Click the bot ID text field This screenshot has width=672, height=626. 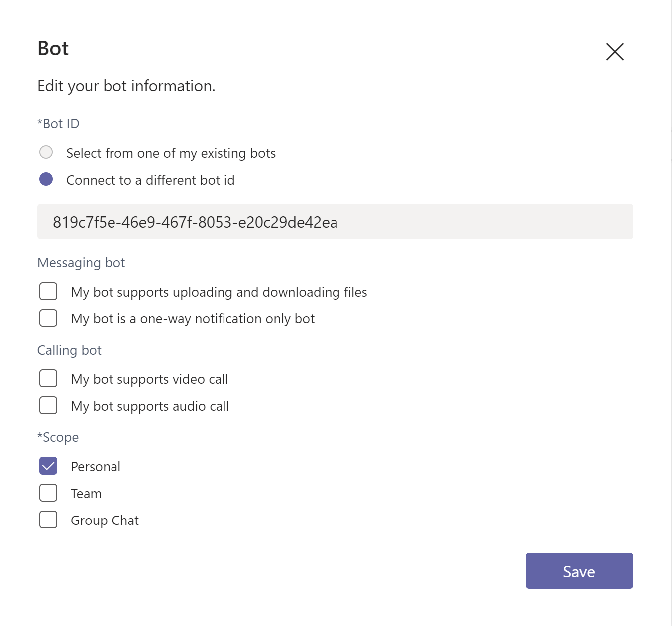pyautogui.click(x=335, y=221)
